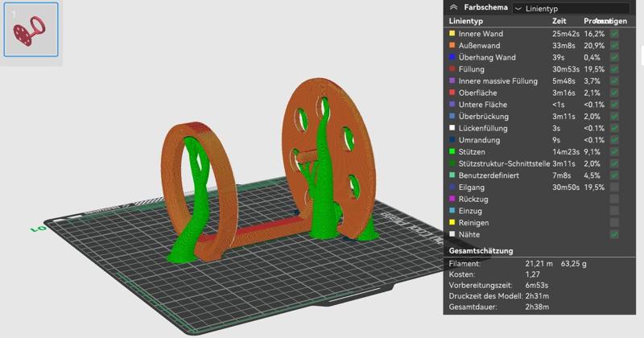The image size is (644, 338).
Task: Click the Linientyp column header
Action: (466, 21)
